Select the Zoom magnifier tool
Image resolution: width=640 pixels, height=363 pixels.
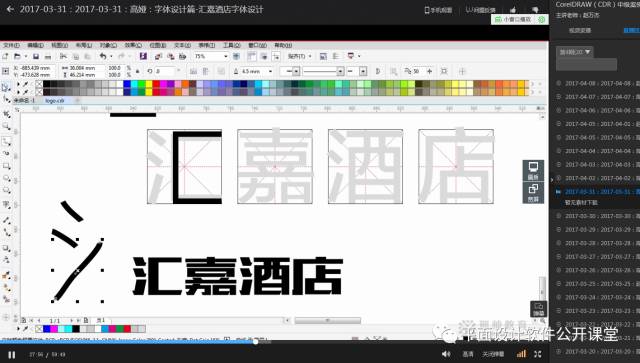point(6,127)
